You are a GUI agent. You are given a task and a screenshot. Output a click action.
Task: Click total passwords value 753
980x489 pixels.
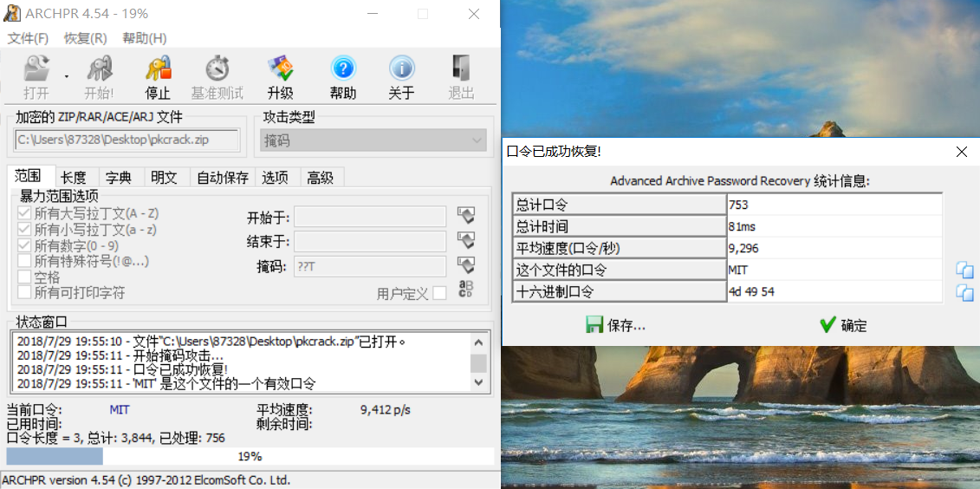click(738, 205)
